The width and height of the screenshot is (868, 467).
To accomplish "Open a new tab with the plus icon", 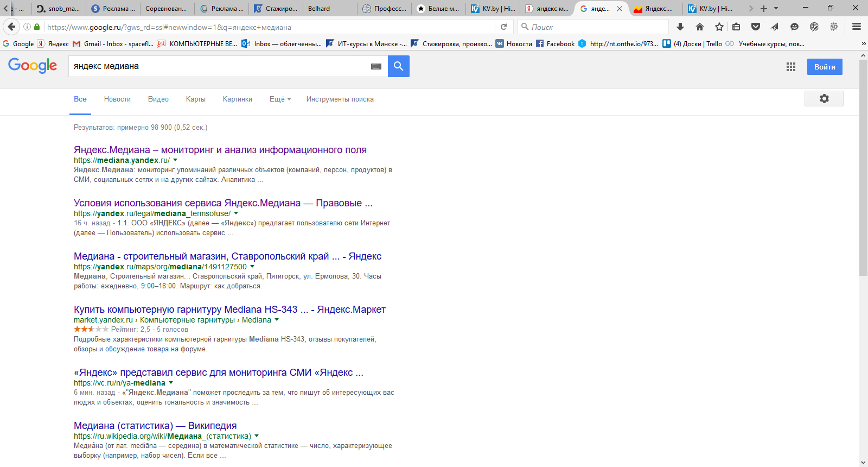I will 764,9.
